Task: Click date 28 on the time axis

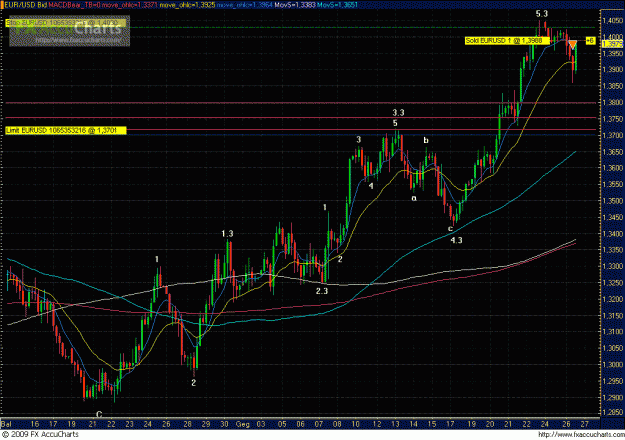Action: click(187, 424)
